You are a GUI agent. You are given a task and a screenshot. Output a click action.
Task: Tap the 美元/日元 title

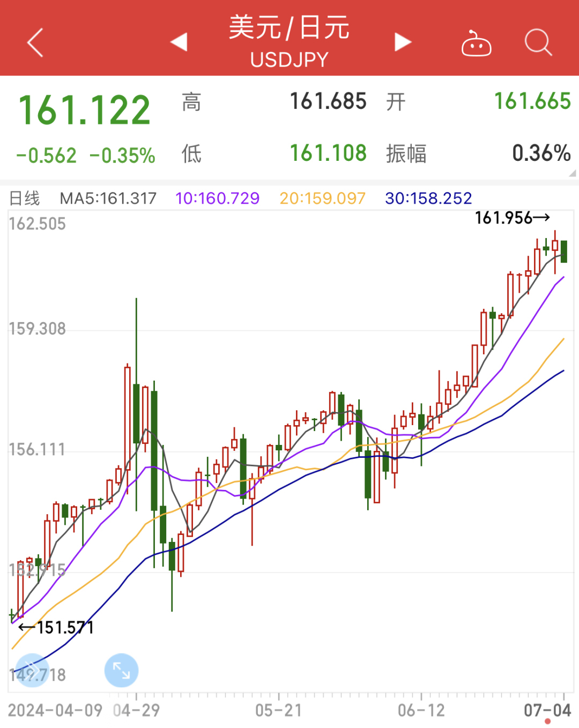[x=289, y=27]
